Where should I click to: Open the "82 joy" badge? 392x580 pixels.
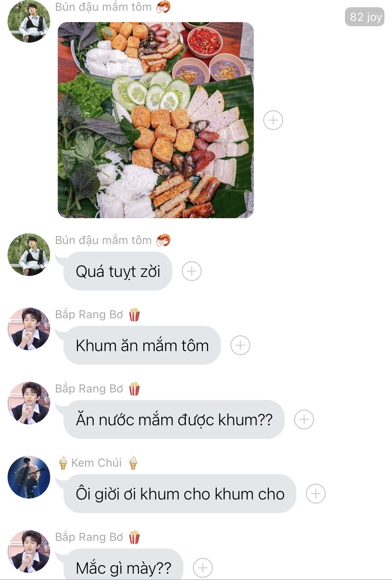coord(365,17)
